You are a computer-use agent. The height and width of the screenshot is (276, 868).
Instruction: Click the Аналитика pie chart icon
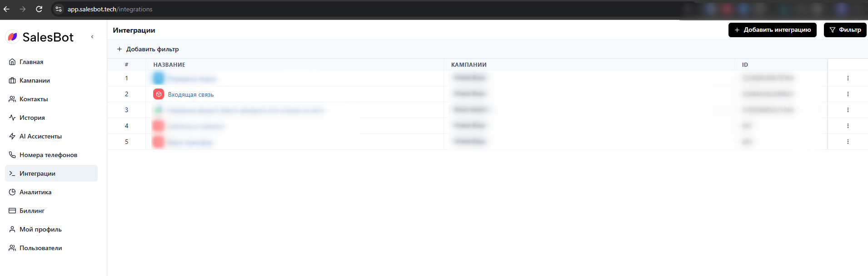(12, 192)
